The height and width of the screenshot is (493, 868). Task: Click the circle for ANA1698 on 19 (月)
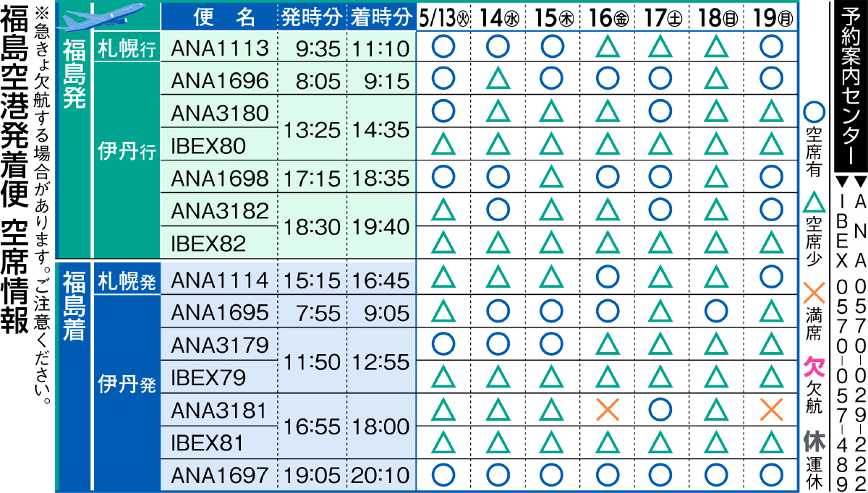(x=772, y=176)
